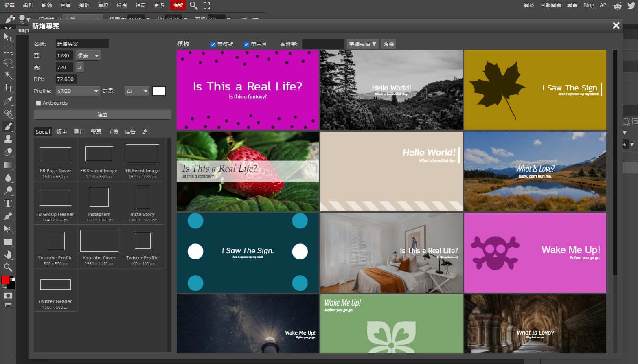This screenshot has height=364, width=638.
Task: Open the 圖層 menu
Action: point(66,5)
